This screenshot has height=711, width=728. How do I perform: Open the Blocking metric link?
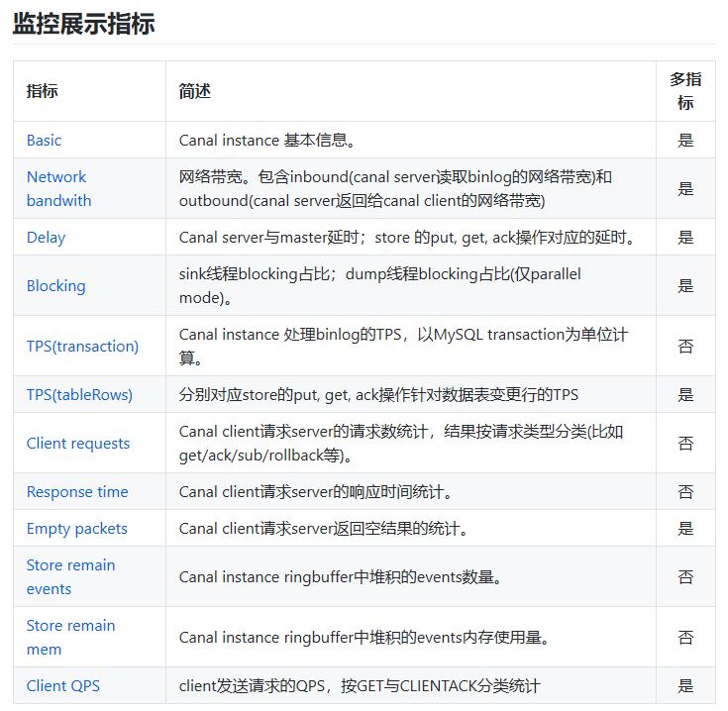point(55,286)
